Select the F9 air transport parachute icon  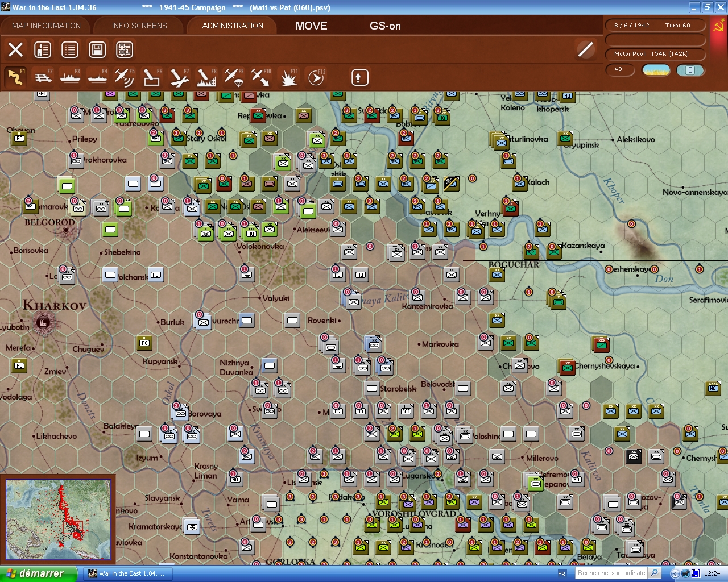pos(234,77)
